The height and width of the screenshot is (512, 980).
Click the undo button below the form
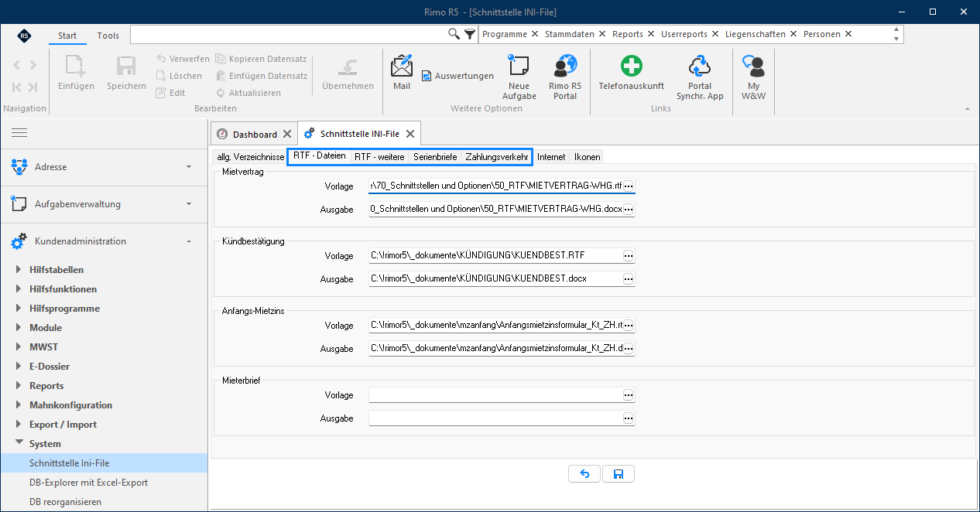584,474
